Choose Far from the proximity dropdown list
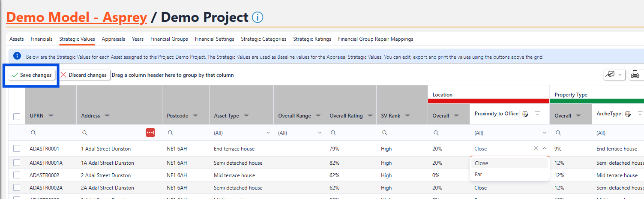 (x=479, y=175)
